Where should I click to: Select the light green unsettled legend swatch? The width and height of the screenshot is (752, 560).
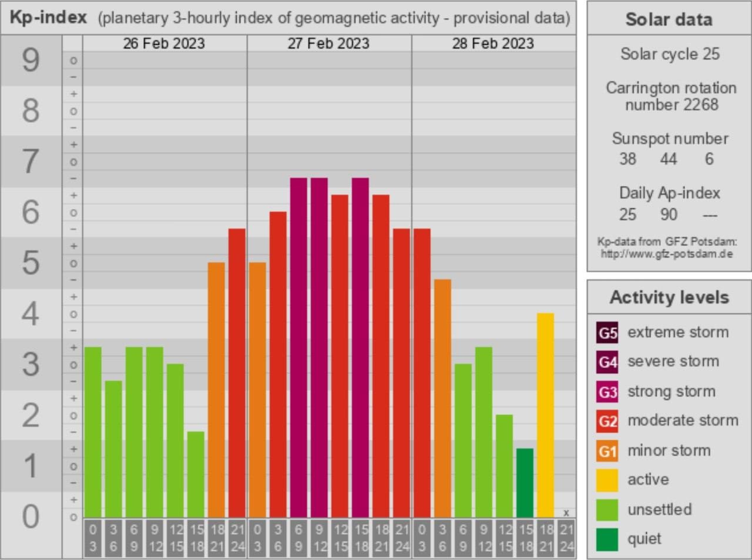(x=607, y=510)
